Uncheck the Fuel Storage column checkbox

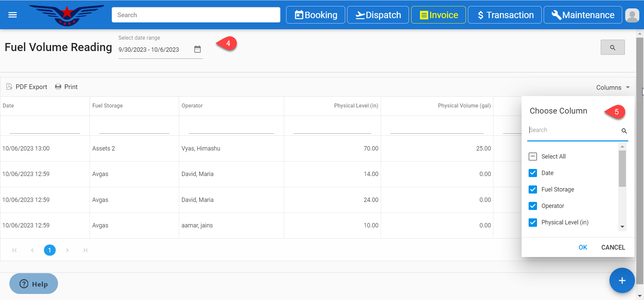(x=533, y=189)
